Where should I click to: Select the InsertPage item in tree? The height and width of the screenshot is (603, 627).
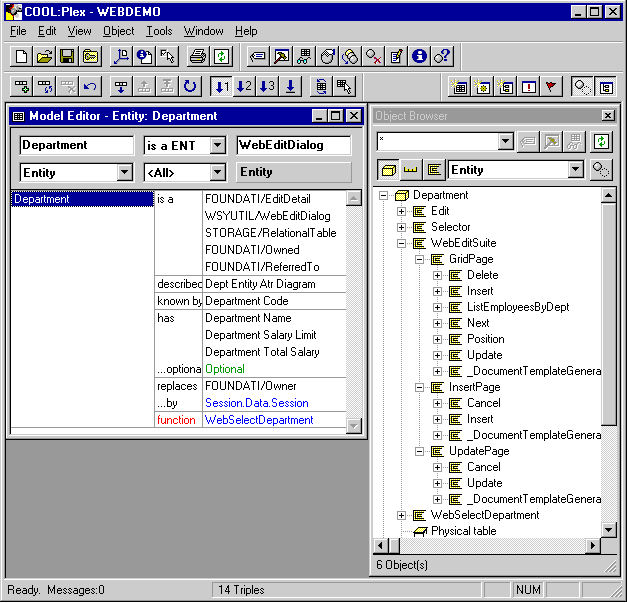475,387
